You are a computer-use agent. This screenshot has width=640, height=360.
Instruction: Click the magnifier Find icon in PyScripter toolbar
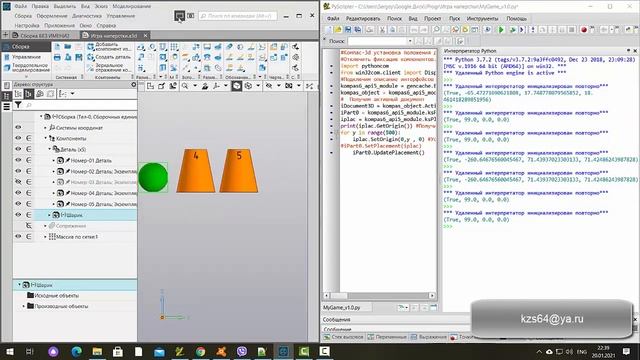[436, 29]
